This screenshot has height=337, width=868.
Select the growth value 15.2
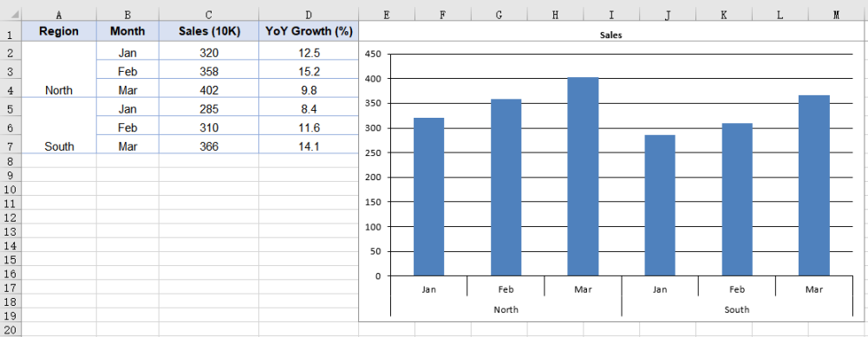(309, 71)
